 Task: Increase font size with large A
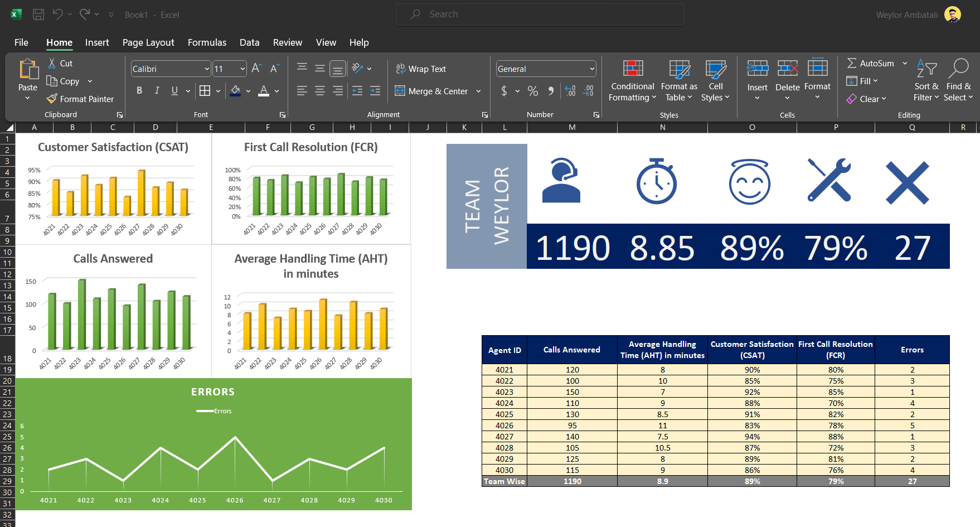pos(256,68)
